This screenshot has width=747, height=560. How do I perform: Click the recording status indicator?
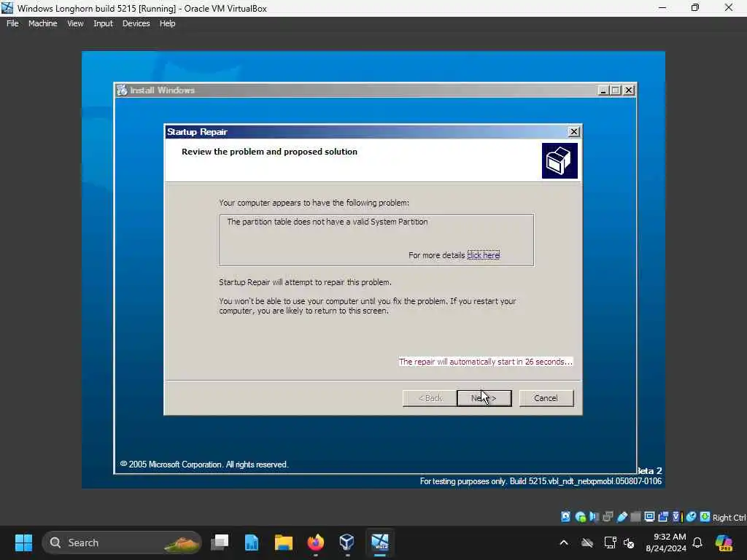(663, 517)
